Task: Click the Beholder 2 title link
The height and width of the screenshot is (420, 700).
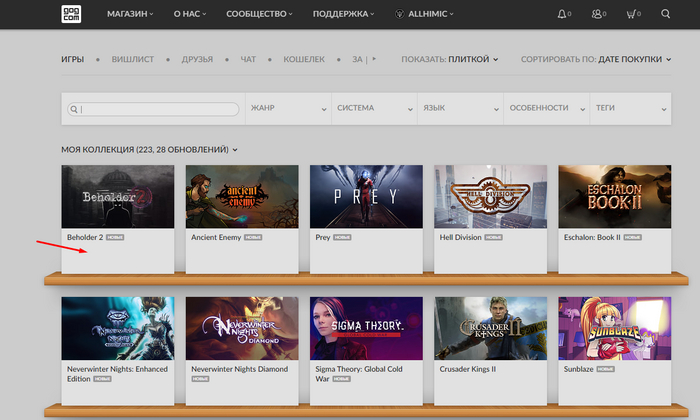Action: coord(85,238)
